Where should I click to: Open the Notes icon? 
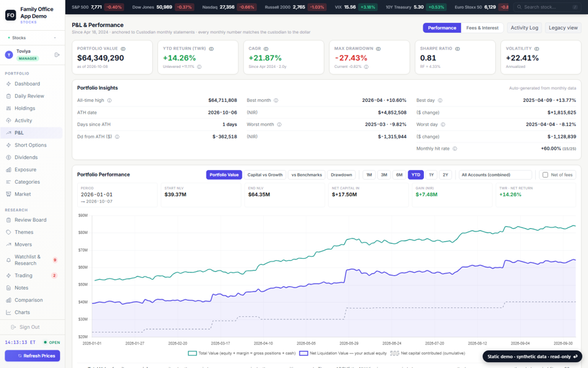point(8,288)
